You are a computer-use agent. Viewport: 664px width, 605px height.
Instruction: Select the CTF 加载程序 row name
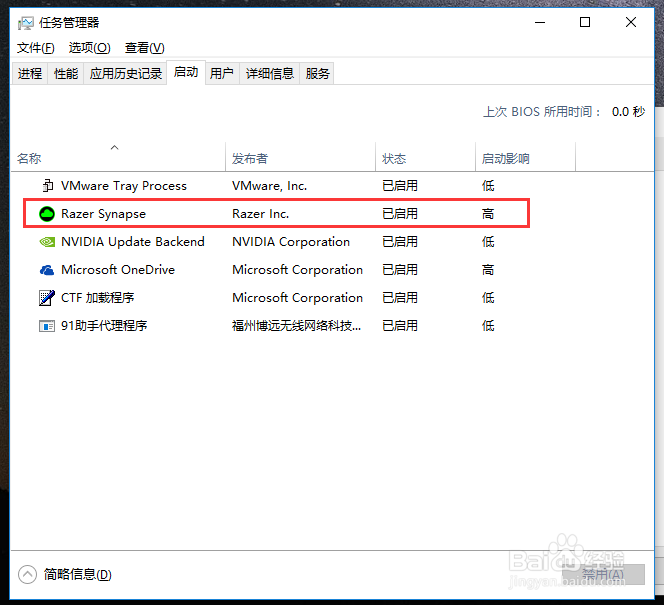pyautogui.click(x=97, y=298)
